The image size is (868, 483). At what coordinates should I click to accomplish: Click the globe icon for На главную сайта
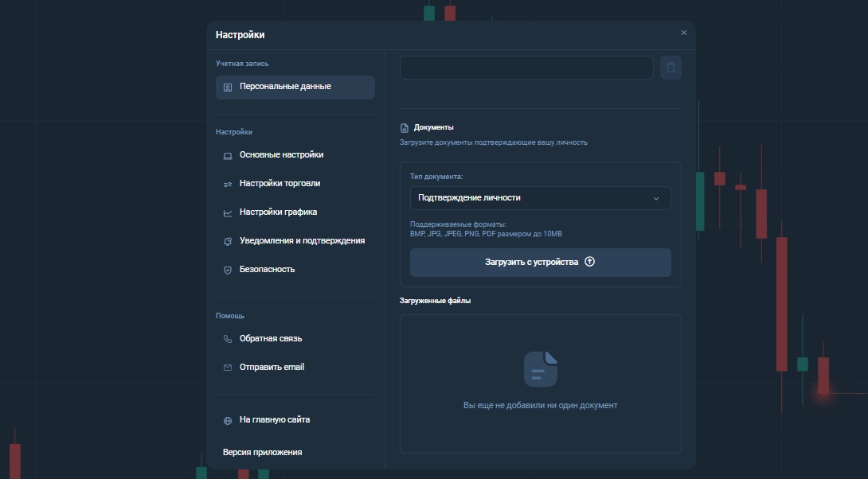228,420
